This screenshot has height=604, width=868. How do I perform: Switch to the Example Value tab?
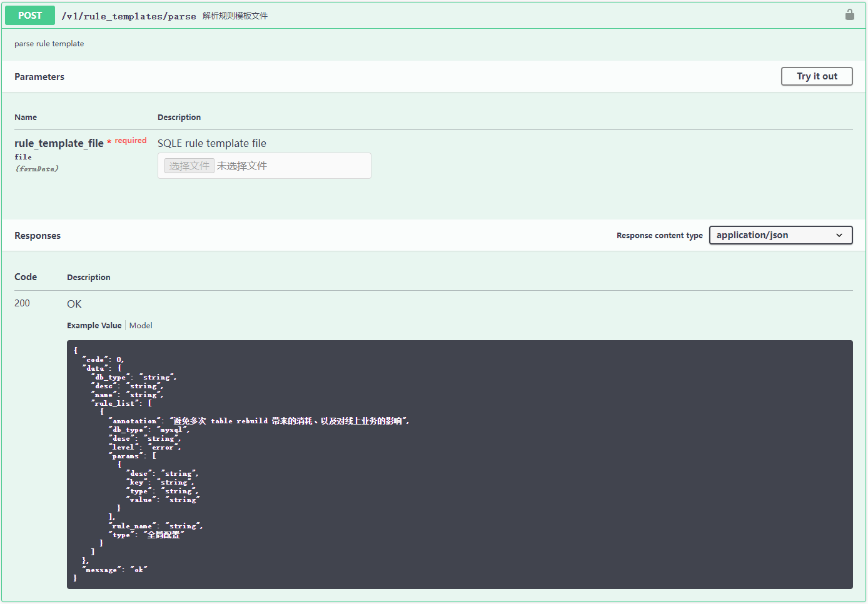coord(94,325)
